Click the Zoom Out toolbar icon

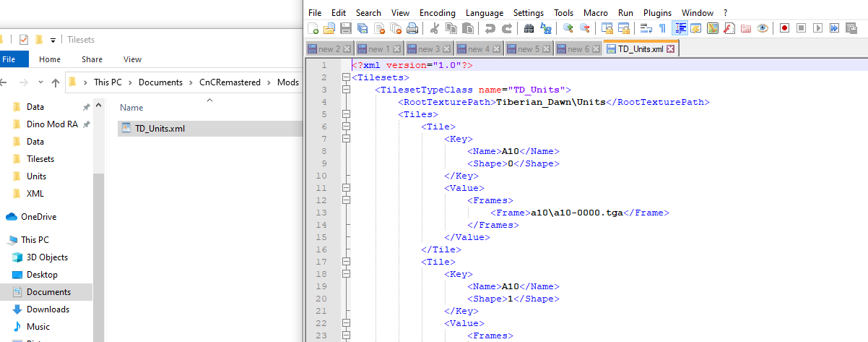585,28
